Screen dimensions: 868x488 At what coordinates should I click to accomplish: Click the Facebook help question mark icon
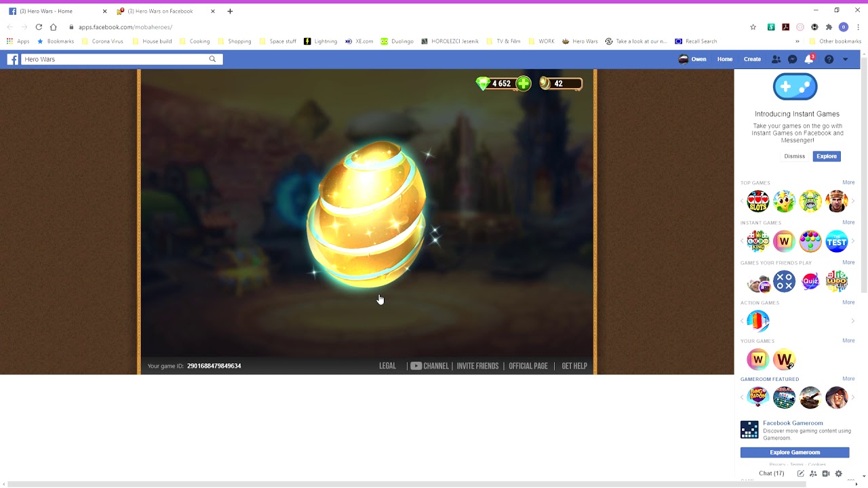pos(829,59)
